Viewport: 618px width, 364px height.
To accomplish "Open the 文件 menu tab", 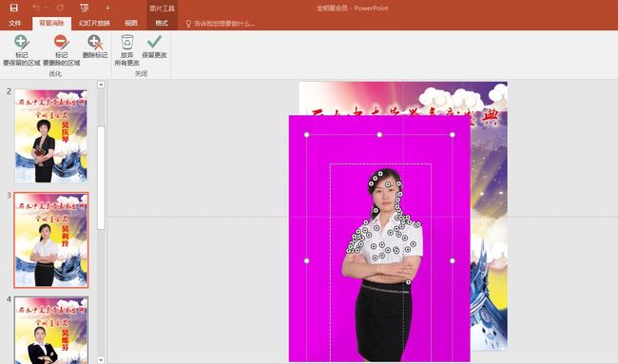I will click(14, 23).
